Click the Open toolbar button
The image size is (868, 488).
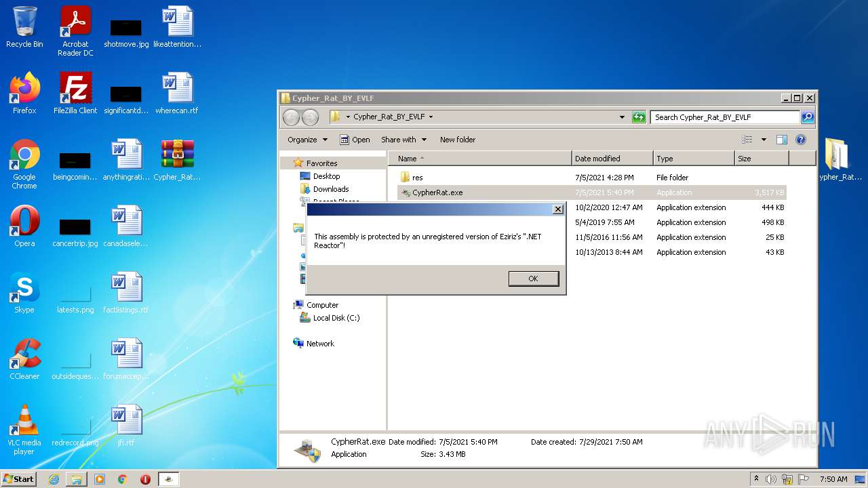point(355,140)
